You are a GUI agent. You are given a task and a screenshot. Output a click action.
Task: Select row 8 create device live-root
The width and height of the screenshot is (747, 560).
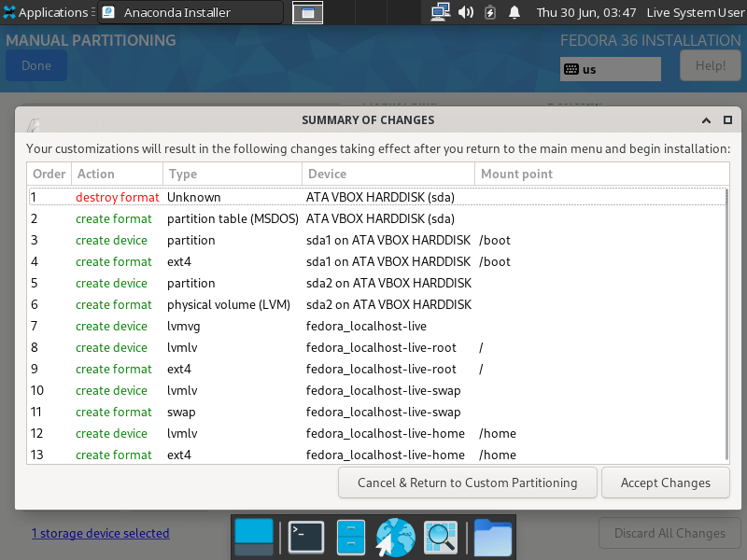[377, 347]
